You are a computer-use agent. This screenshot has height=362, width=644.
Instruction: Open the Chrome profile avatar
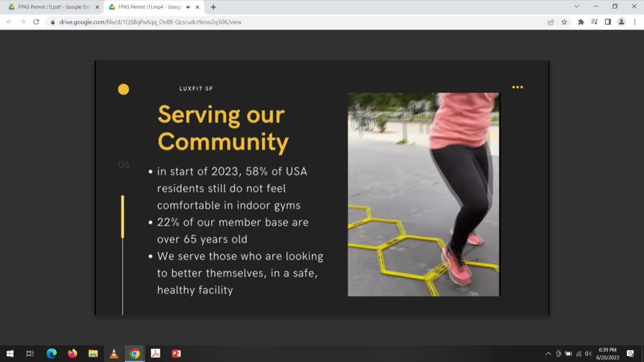(x=621, y=22)
